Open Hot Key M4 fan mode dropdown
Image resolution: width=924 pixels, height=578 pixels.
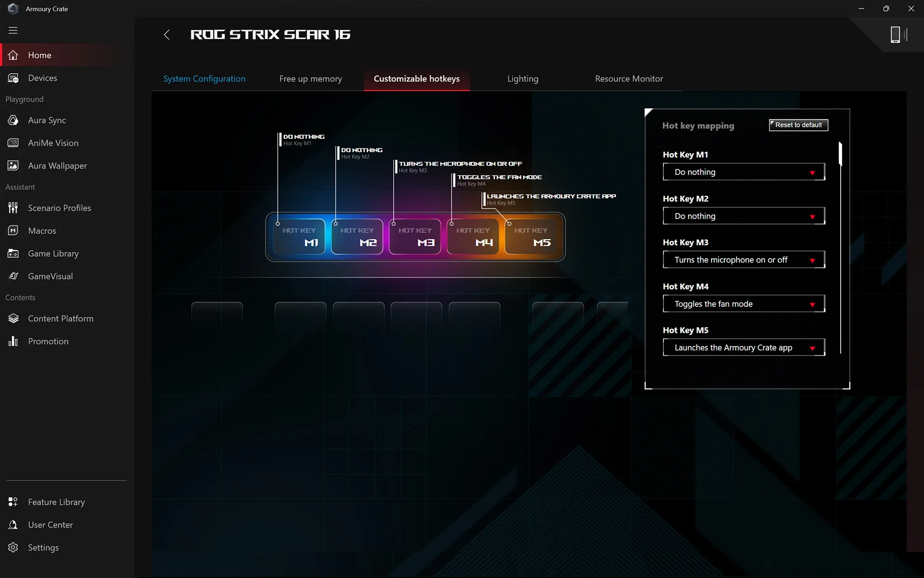click(x=744, y=304)
